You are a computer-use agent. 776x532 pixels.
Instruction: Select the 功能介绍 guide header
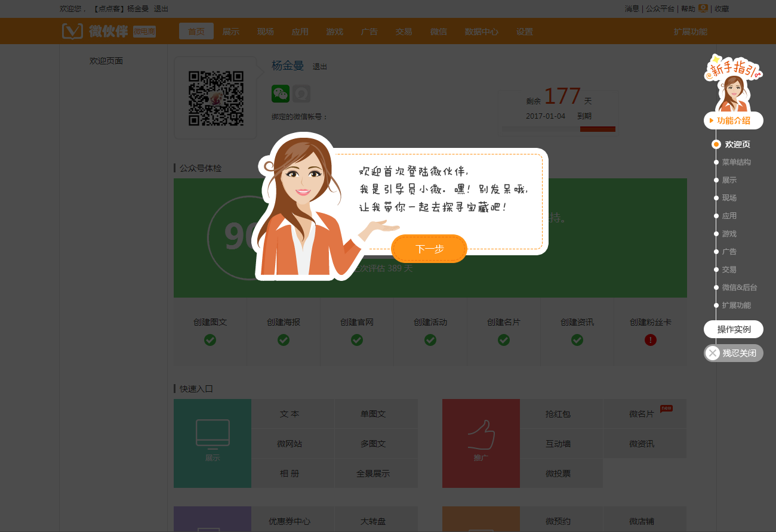pos(734,120)
